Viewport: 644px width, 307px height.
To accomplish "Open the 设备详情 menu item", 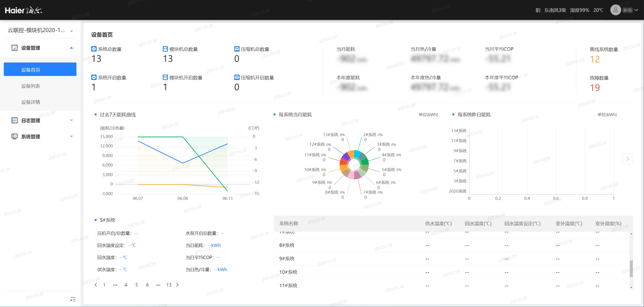I will [30, 102].
